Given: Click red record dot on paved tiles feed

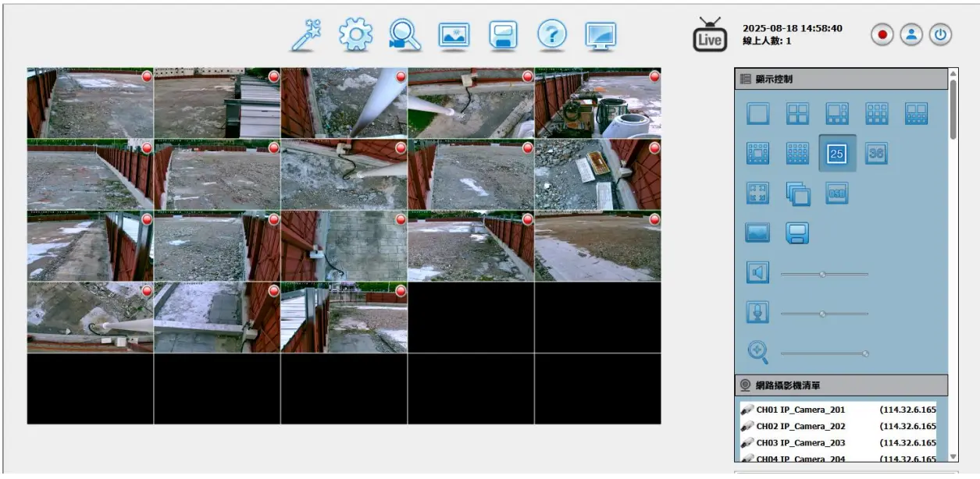Looking at the screenshot, I should (x=401, y=219).
